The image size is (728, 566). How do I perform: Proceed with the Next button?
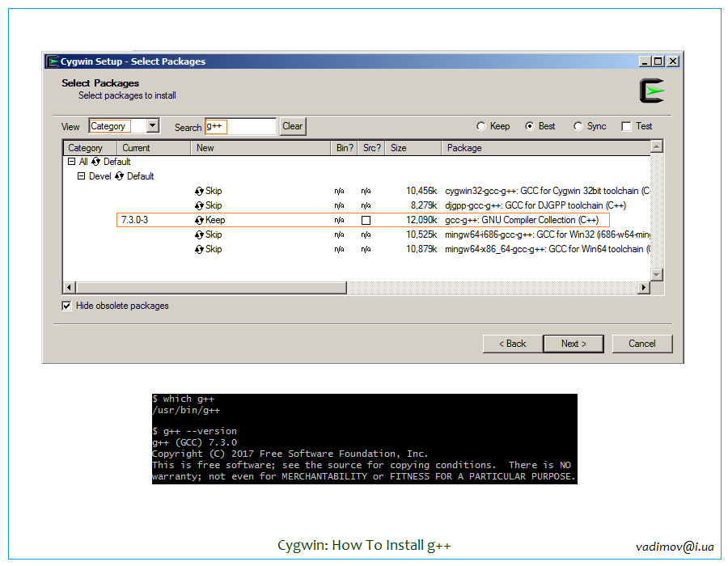(574, 344)
